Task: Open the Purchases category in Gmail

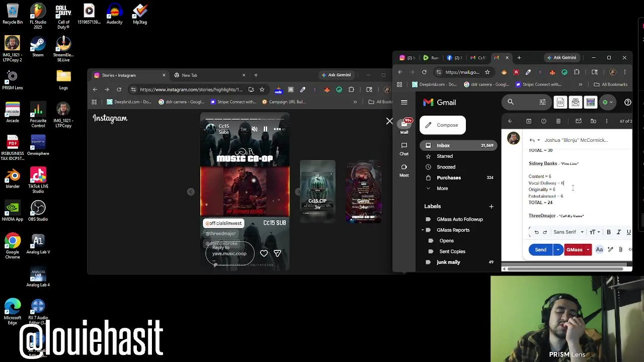Action: [458, 178]
